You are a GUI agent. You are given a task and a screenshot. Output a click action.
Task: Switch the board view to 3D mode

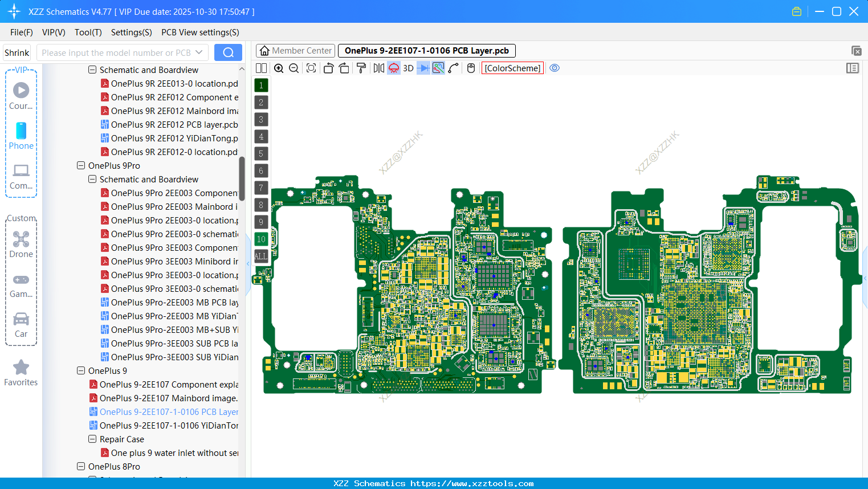(408, 68)
